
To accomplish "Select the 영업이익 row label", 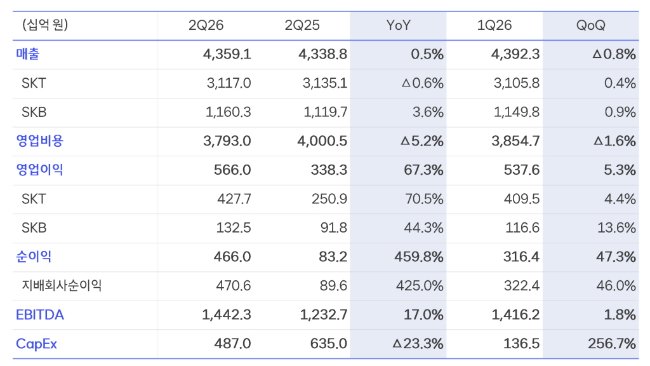I will click(39, 170).
